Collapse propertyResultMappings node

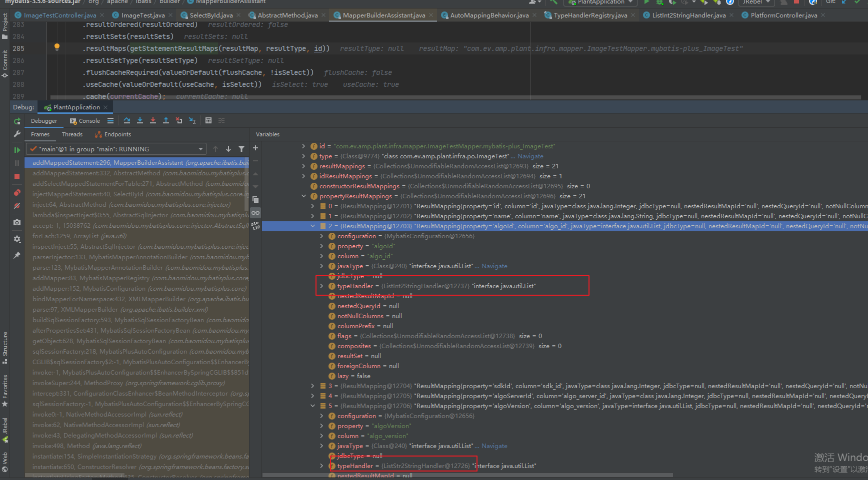click(303, 196)
